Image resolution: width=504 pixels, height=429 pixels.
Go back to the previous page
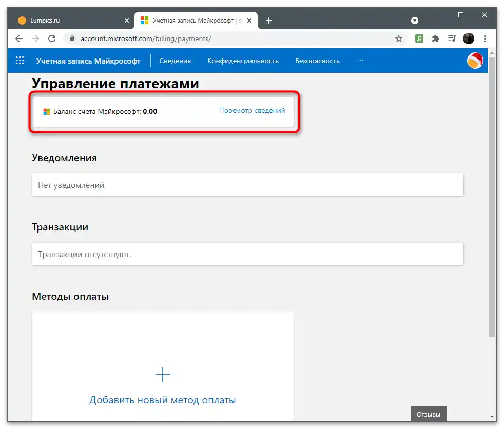coord(19,38)
